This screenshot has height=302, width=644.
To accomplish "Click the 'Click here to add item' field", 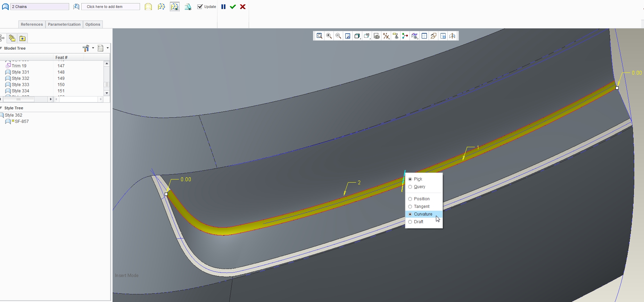I will click(110, 7).
